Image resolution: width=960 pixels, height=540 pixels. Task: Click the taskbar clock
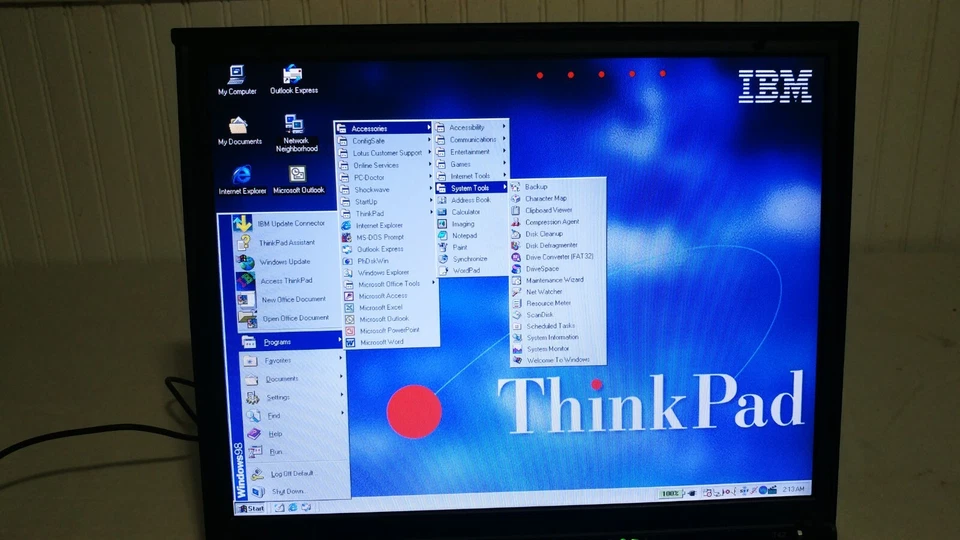[793, 489]
